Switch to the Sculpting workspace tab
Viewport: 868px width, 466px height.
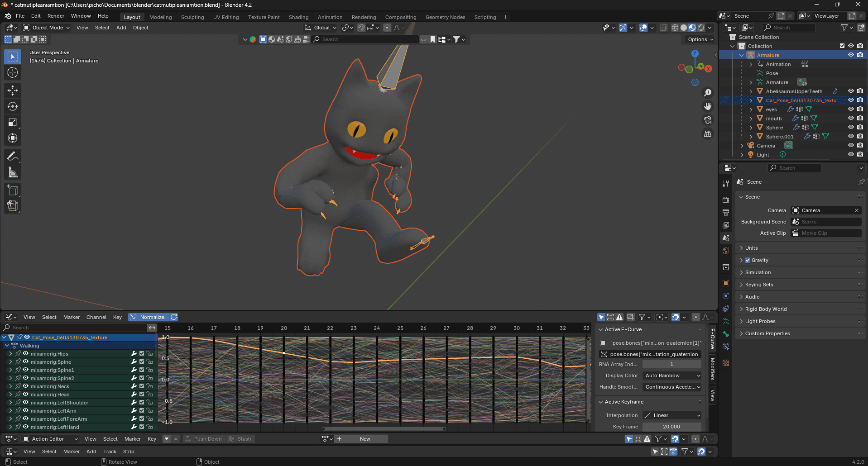point(192,17)
